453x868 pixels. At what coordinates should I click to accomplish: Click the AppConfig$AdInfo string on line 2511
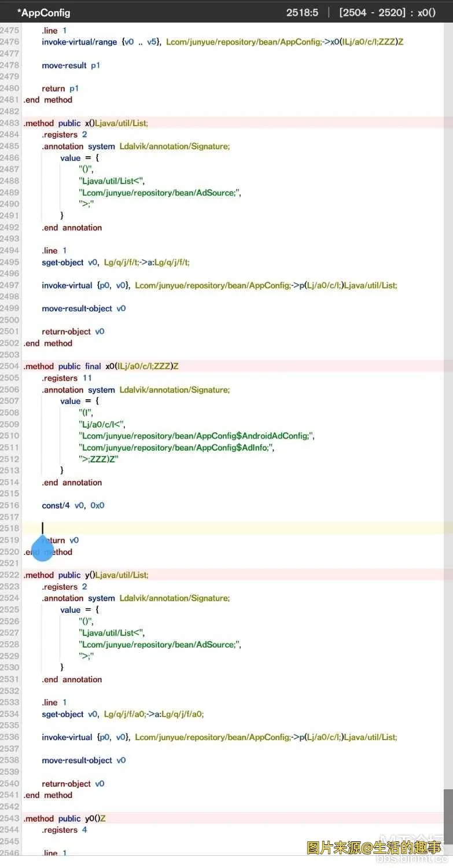[x=176, y=447]
